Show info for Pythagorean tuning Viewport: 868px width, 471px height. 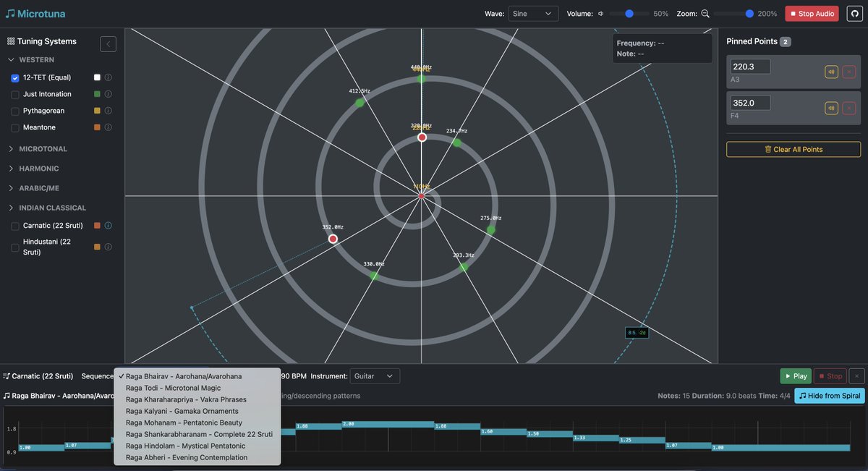click(x=109, y=111)
